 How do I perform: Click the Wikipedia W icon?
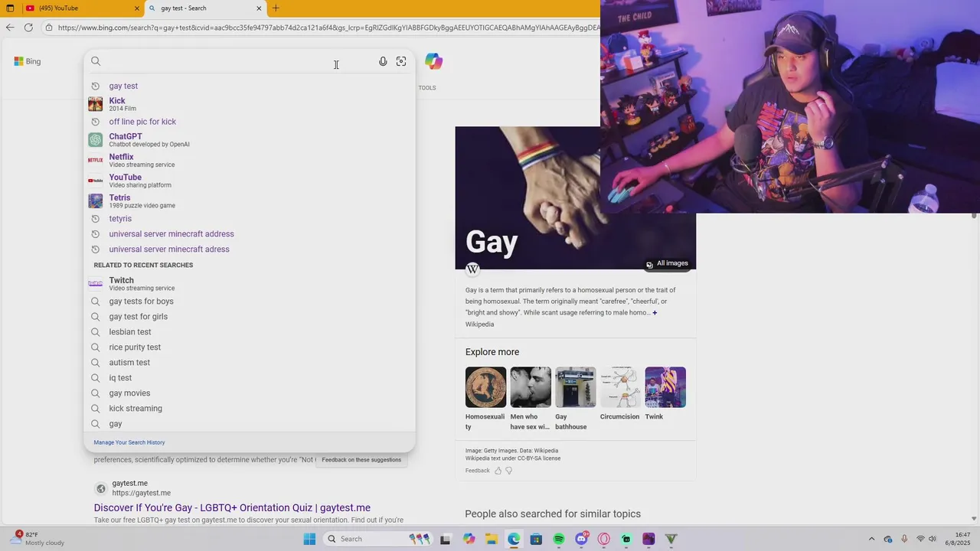tap(472, 269)
